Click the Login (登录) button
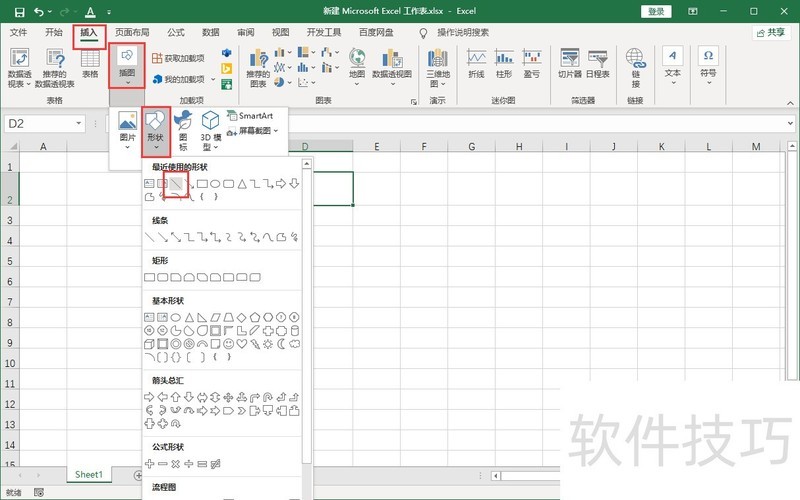Screen dimensions: 800x500 [x=656, y=11]
